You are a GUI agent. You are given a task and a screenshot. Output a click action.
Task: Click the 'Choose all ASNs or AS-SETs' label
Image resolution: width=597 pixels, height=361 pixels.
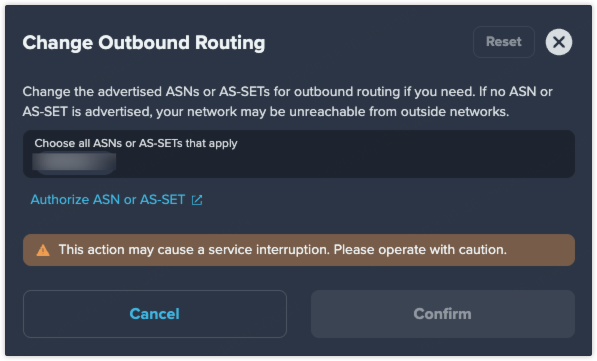136,143
